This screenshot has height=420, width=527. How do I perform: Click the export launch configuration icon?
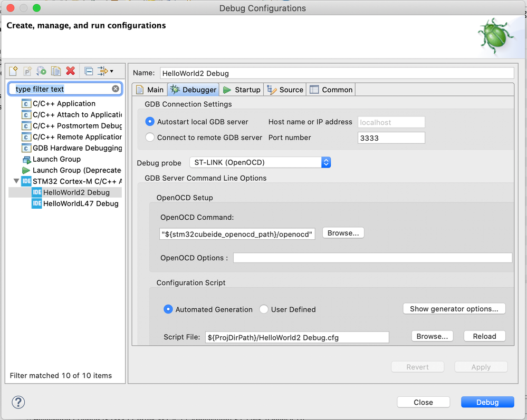pyautogui.click(x=41, y=71)
